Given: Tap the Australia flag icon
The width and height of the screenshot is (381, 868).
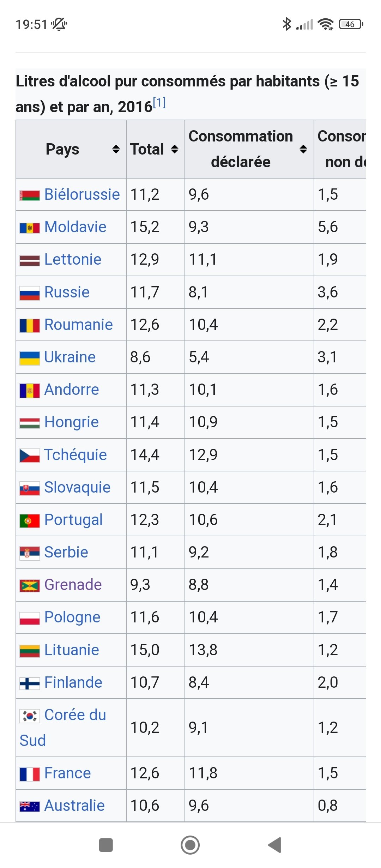Looking at the screenshot, I should (x=30, y=806).
